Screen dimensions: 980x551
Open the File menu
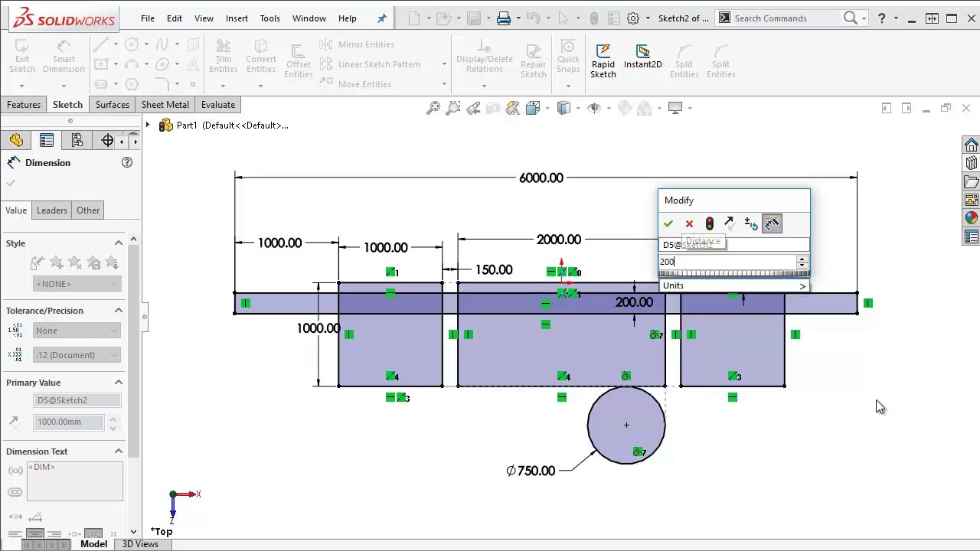pyautogui.click(x=148, y=18)
